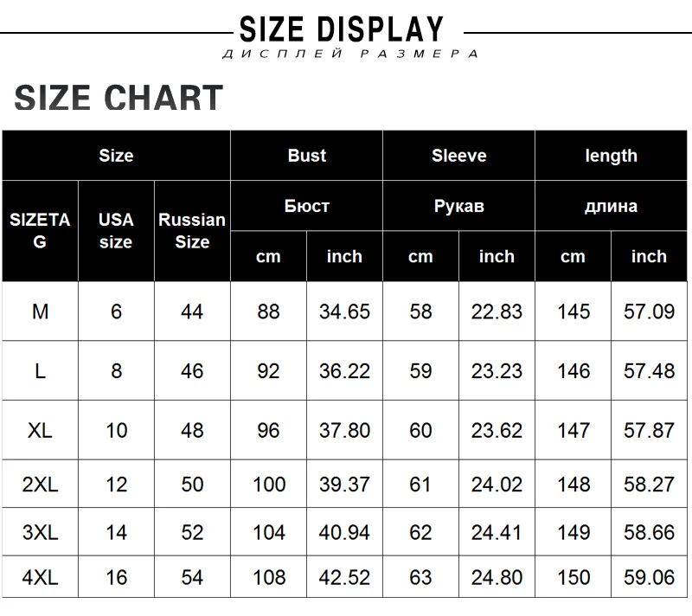Click the Bust column header
692x616 pixels.
click(x=306, y=156)
